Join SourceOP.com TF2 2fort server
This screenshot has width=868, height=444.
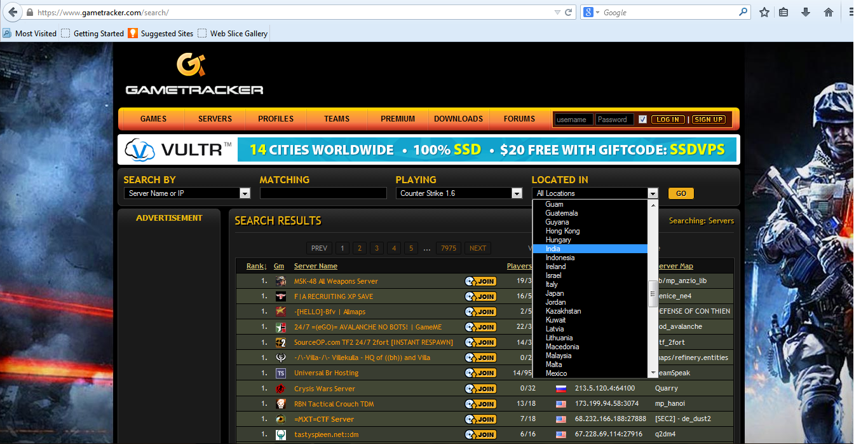[480, 342]
